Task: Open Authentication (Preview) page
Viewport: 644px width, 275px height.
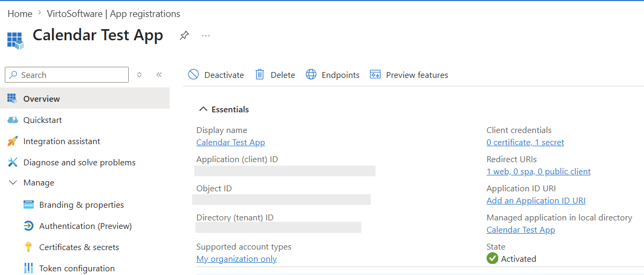Action: [85, 226]
